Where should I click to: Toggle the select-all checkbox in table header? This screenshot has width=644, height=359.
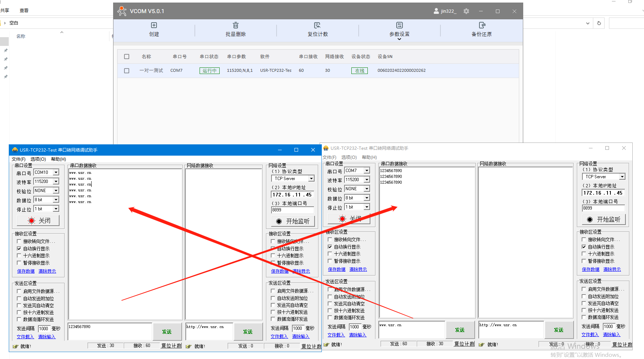(127, 56)
